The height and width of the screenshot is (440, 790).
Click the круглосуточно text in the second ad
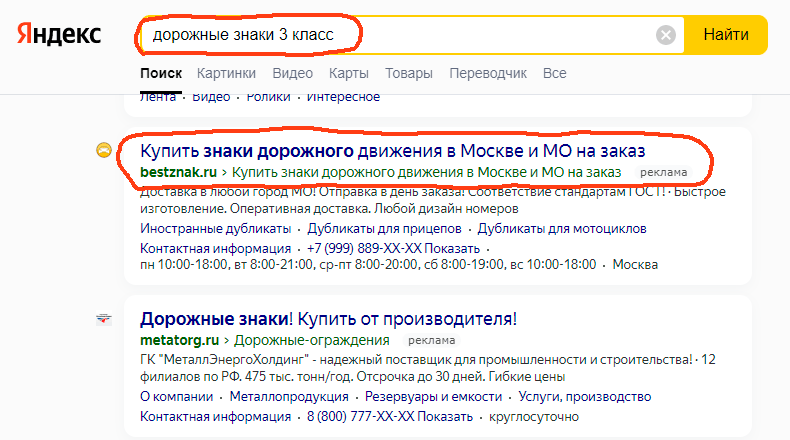click(x=534, y=417)
